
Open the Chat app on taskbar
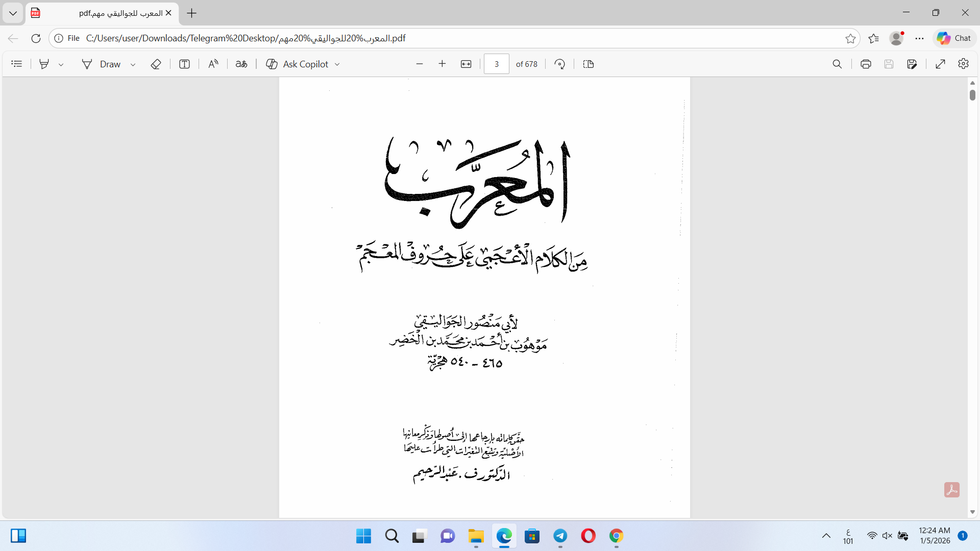(448, 536)
